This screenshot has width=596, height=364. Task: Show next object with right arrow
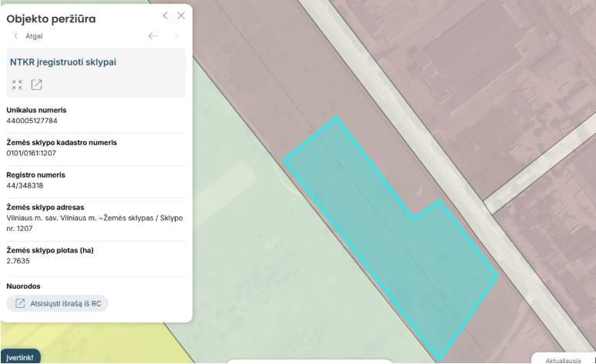[x=174, y=36]
